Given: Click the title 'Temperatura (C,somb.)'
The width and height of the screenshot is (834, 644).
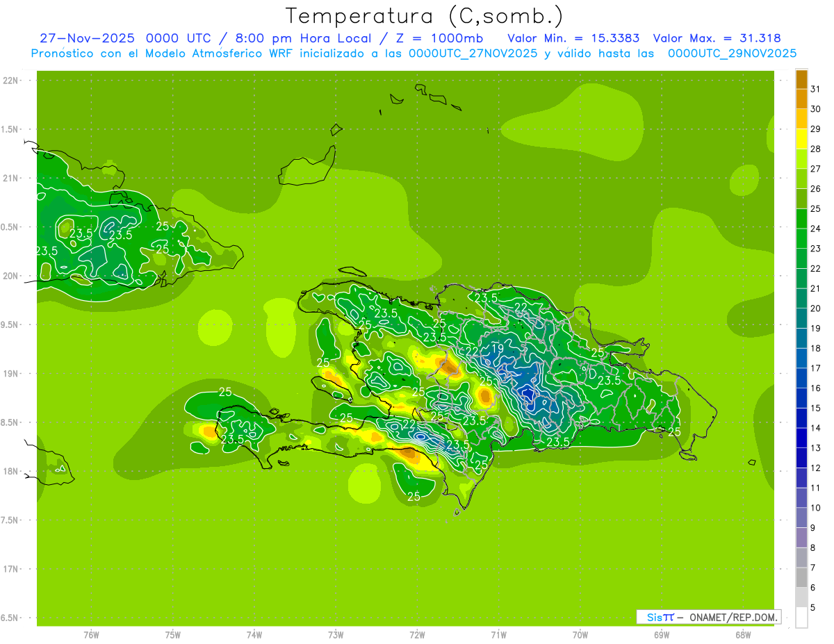Looking at the screenshot, I should [425, 16].
